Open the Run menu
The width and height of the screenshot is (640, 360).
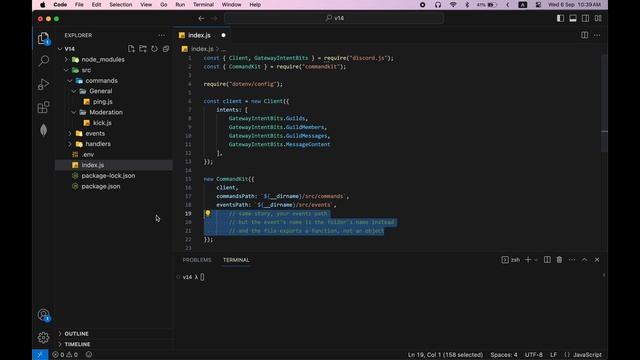tap(180, 5)
